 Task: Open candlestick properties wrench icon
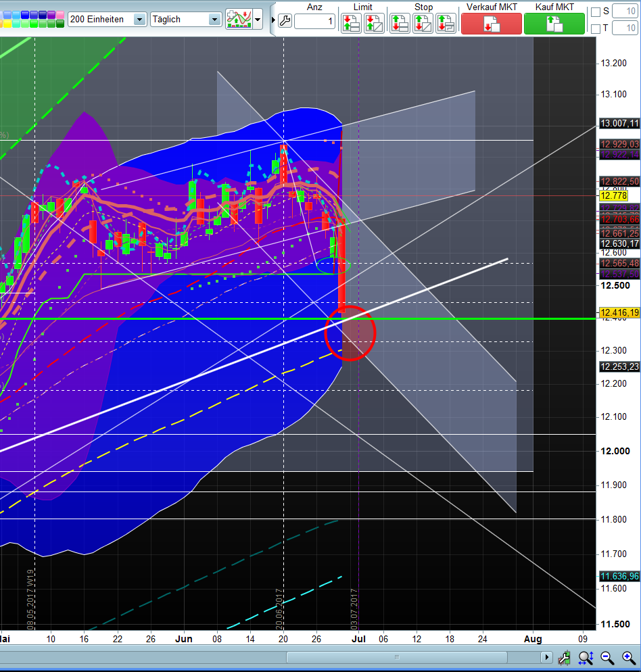564,657
